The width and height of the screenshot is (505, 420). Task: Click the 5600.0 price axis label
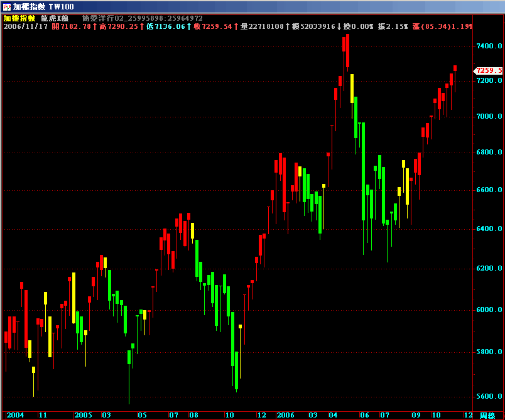click(x=490, y=397)
